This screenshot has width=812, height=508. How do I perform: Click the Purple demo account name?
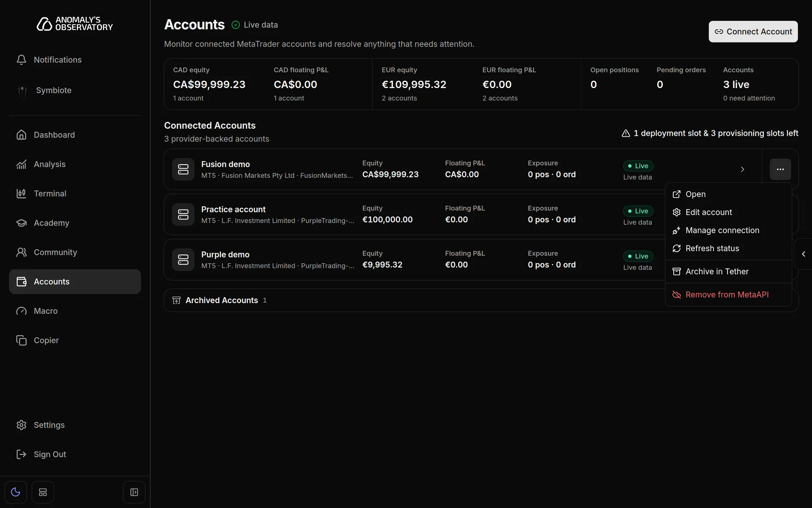pos(225,254)
